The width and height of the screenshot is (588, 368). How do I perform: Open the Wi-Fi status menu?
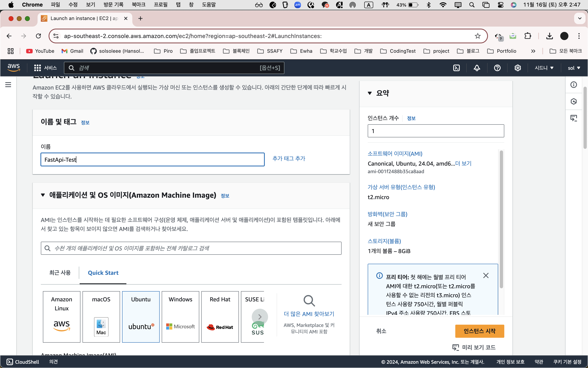pyautogui.click(x=443, y=5)
